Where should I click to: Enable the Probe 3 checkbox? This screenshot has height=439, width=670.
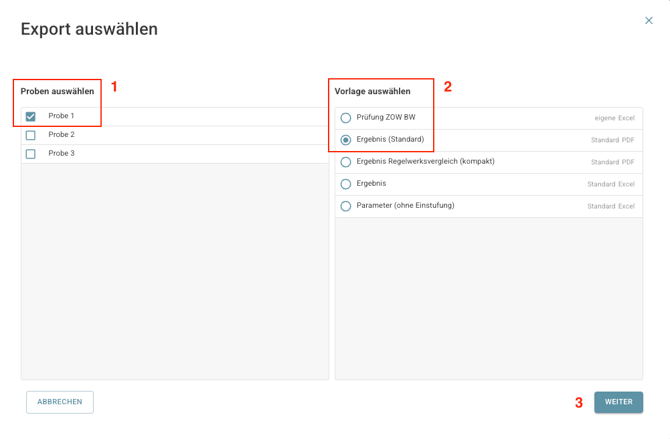[x=31, y=154]
